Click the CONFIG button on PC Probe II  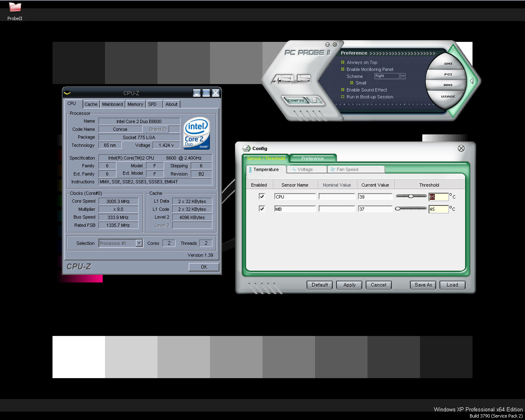click(x=296, y=100)
